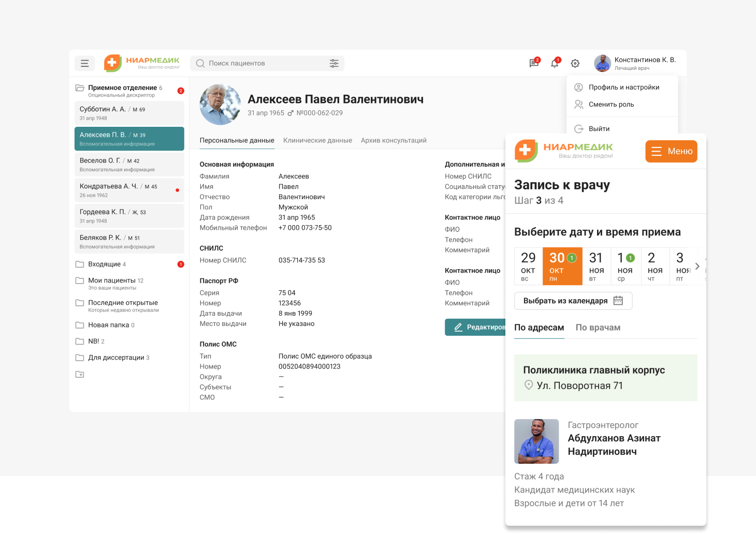This screenshot has height=534, width=756.
Task: Select patient Субботин А. А.
Action: tap(129, 113)
